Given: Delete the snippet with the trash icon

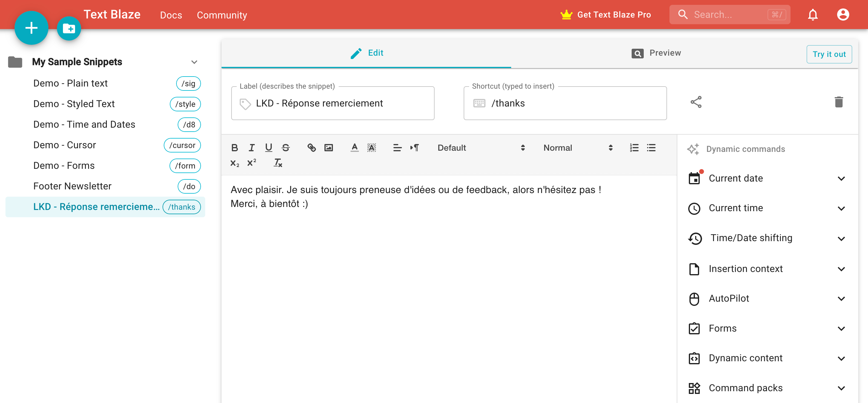Looking at the screenshot, I should pos(839,102).
